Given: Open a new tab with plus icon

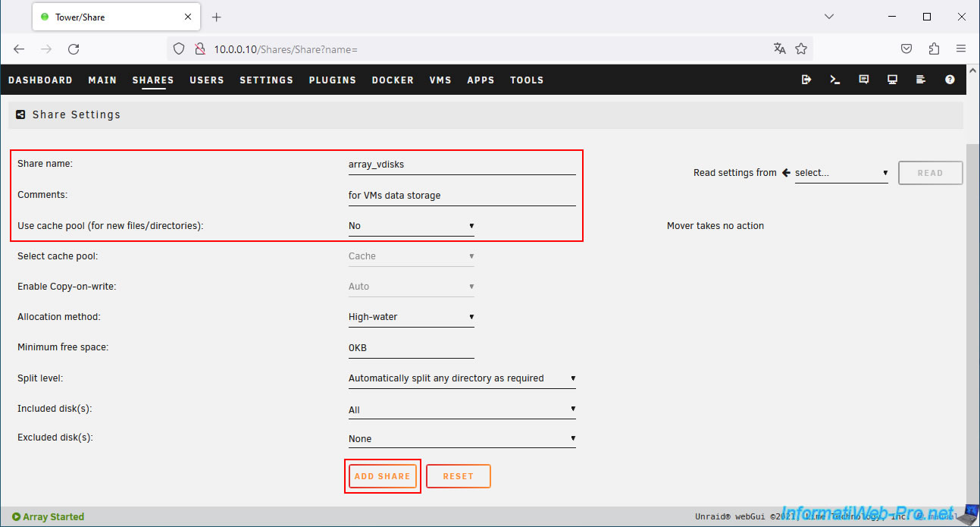Looking at the screenshot, I should point(217,17).
